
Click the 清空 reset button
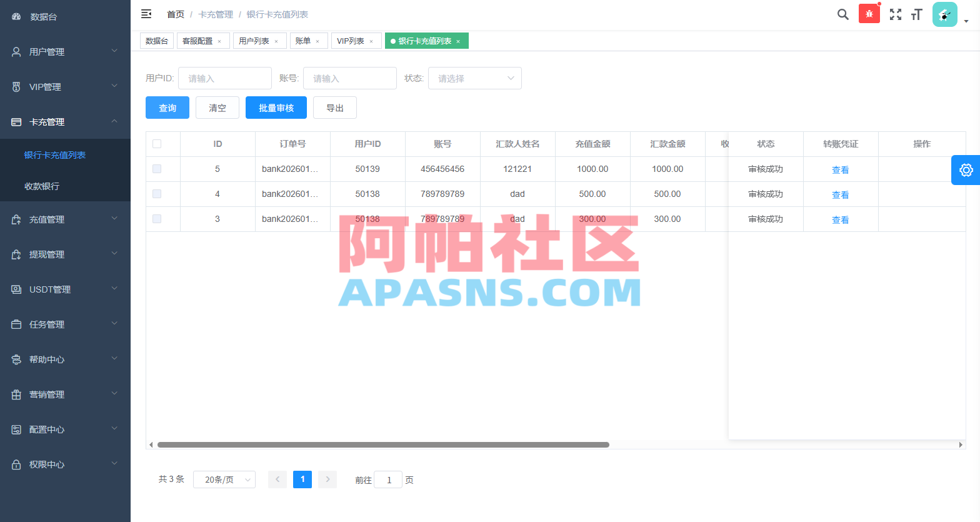217,108
